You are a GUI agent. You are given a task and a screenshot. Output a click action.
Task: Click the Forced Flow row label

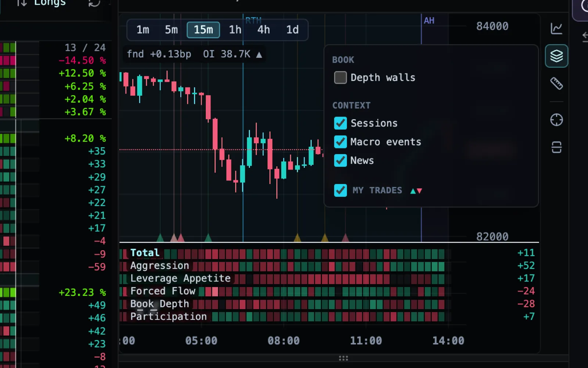[x=163, y=291]
